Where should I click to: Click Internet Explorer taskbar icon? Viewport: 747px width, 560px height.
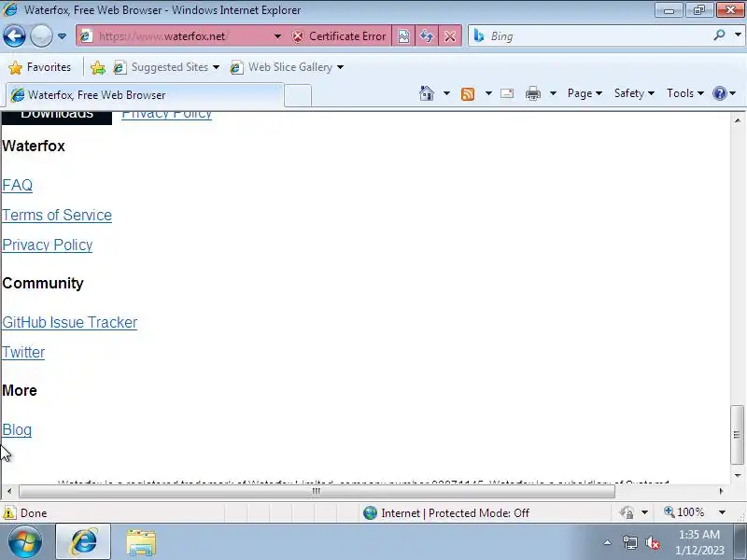83,541
